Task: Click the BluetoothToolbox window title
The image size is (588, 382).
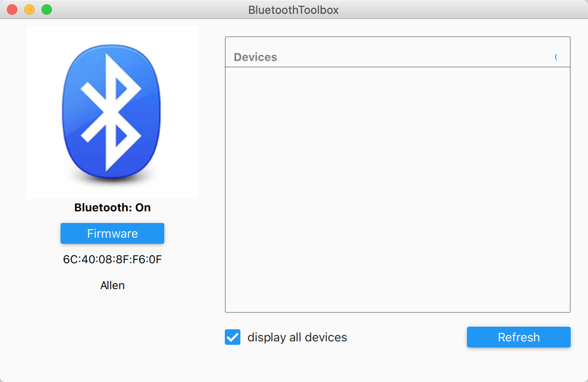Action: pyautogui.click(x=294, y=10)
